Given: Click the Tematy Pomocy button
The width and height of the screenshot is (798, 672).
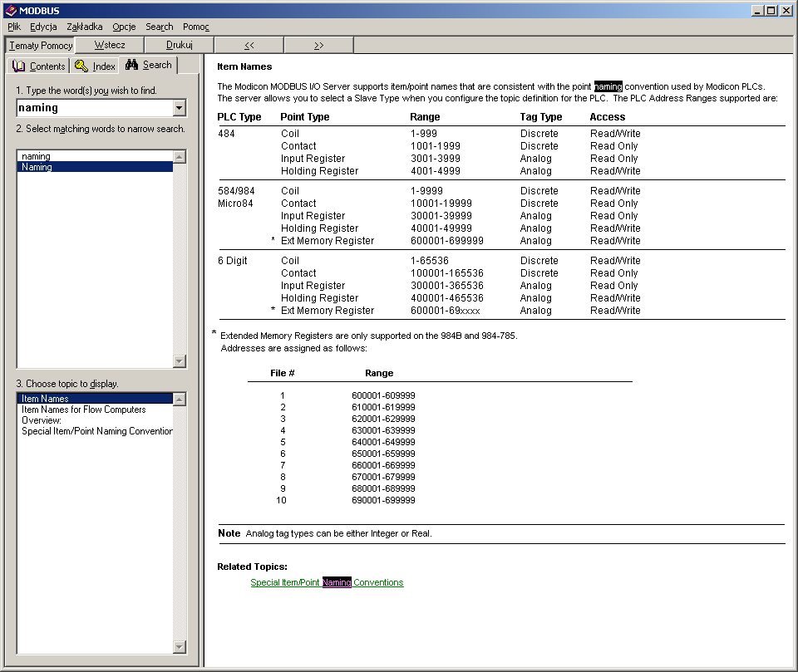Looking at the screenshot, I should (x=40, y=46).
